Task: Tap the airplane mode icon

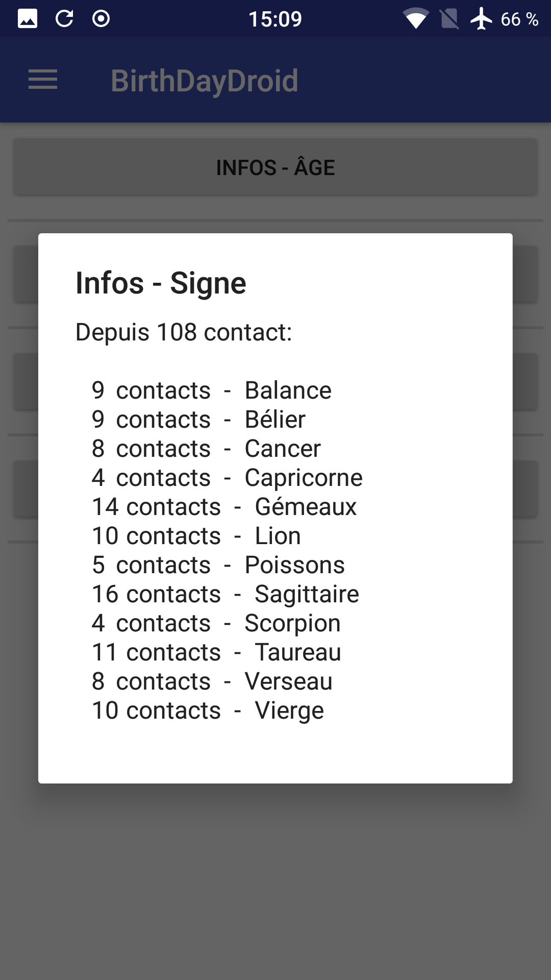Action: pyautogui.click(x=481, y=19)
